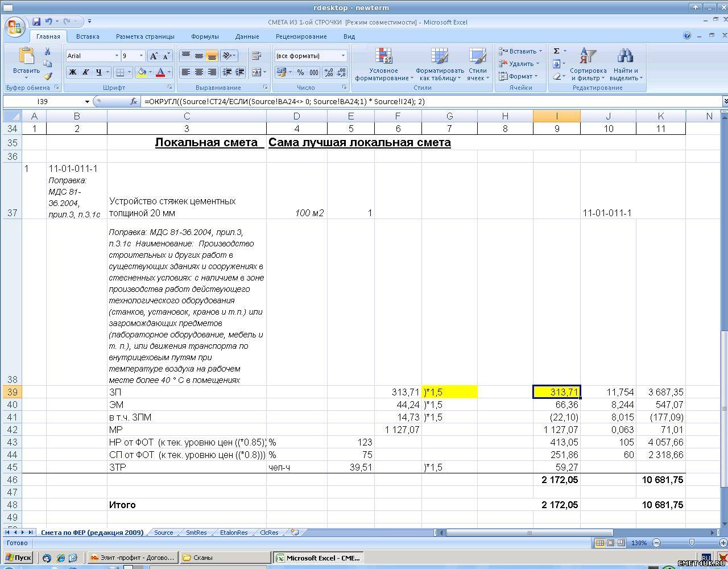Click the AutoSum sigma icon
This screenshot has width=728, height=569.
coord(557,51)
